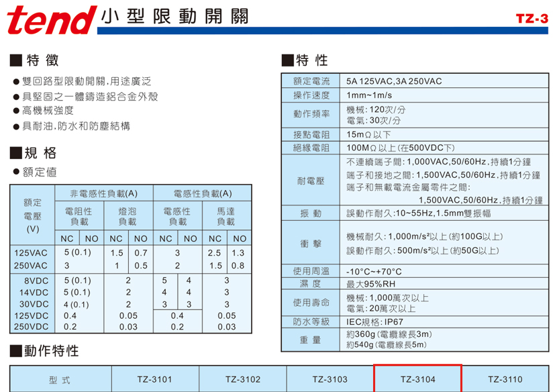Click the 絕緣電阻 row label
The height and width of the screenshot is (392, 557).
pyautogui.click(x=311, y=148)
